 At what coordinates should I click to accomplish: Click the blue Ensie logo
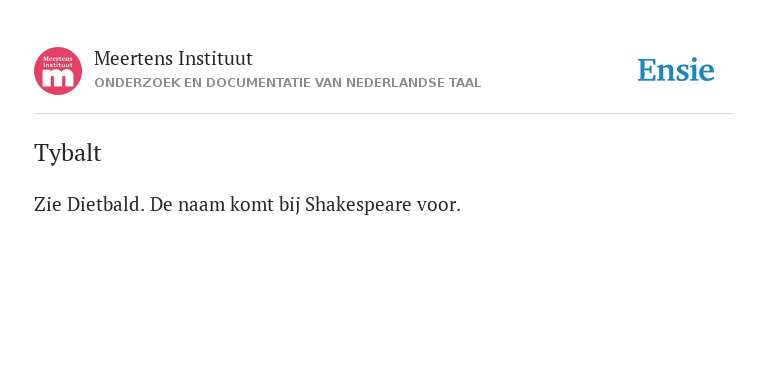coord(676,70)
